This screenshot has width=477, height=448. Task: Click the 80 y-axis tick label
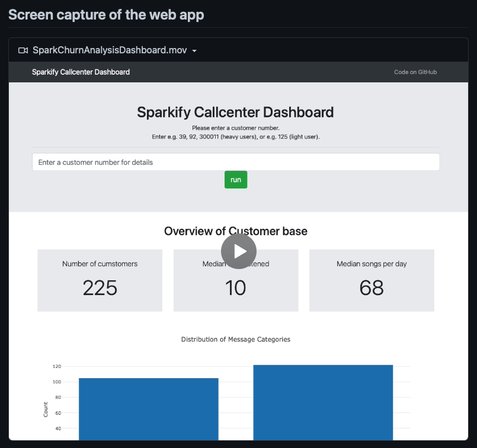(x=58, y=398)
